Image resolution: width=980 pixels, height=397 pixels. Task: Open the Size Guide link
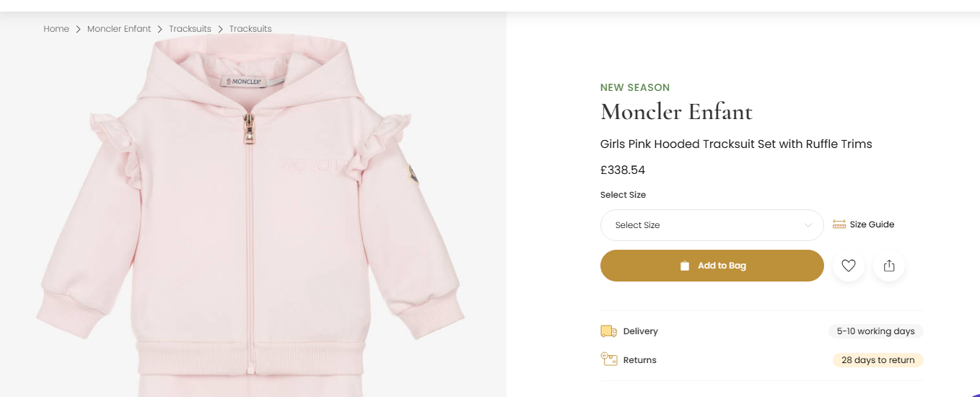pos(872,224)
